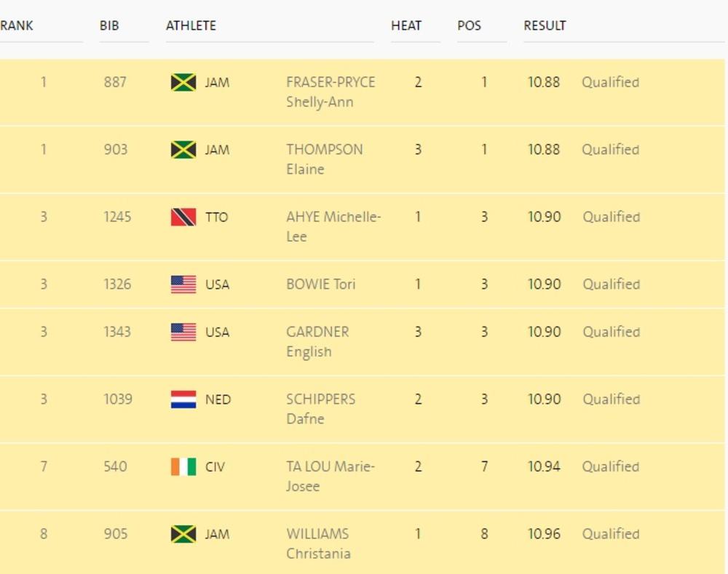Open FRASER-PRYCE Shelly-Ann athlete profile
Image resolution: width=728 pixels, height=574 pixels.
[x=331, y=92]
